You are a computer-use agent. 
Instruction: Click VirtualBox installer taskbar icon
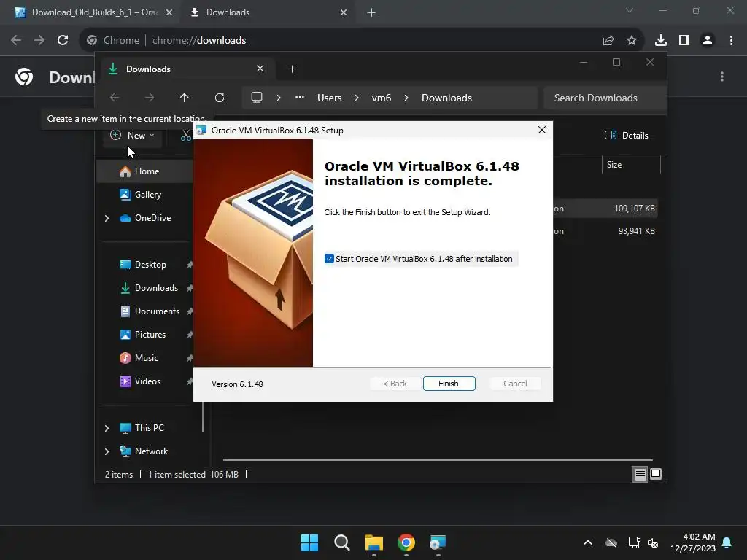click(x=438, y=542)
